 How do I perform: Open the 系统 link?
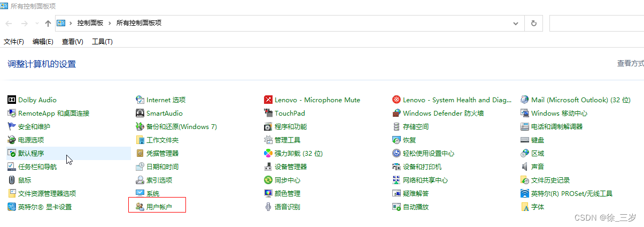coord(153,193)
